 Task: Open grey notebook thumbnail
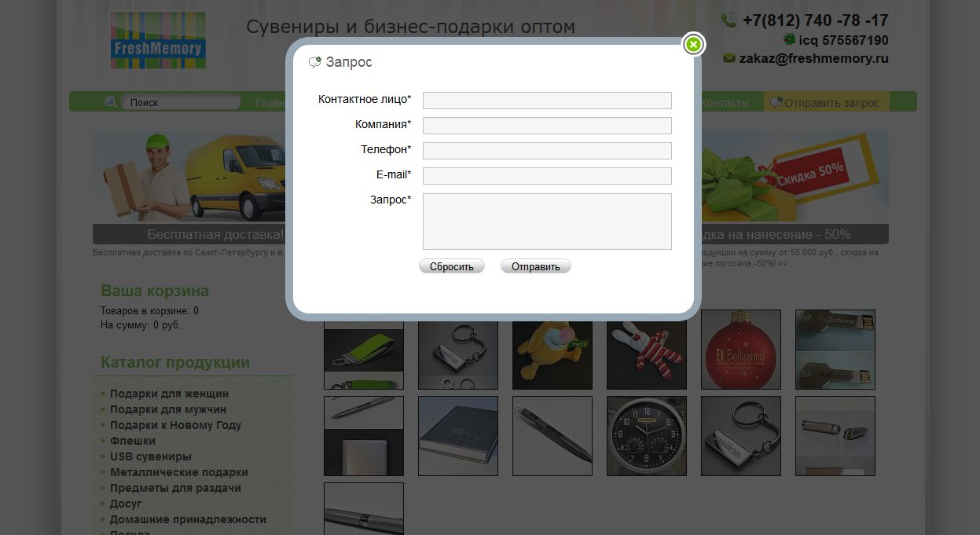pos(458,436)
